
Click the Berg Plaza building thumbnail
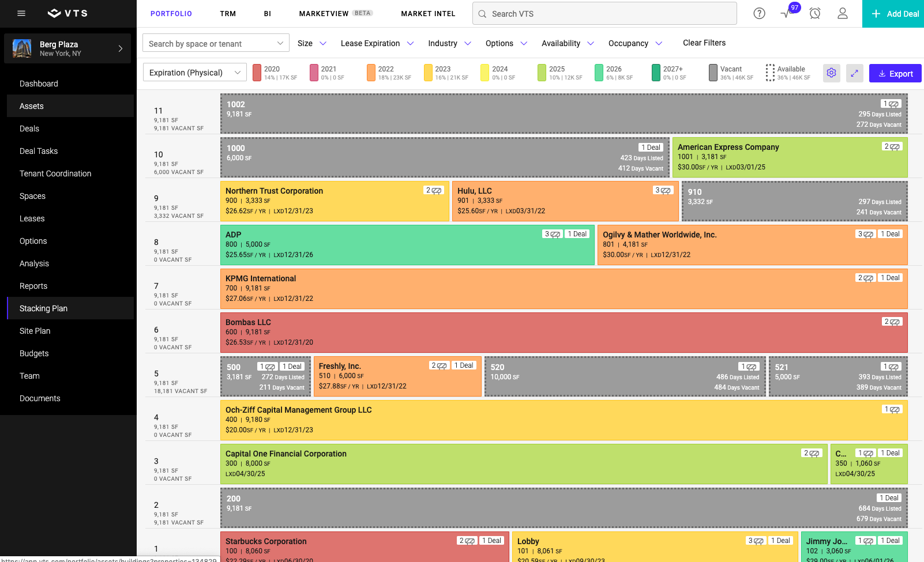coord(22,48)
